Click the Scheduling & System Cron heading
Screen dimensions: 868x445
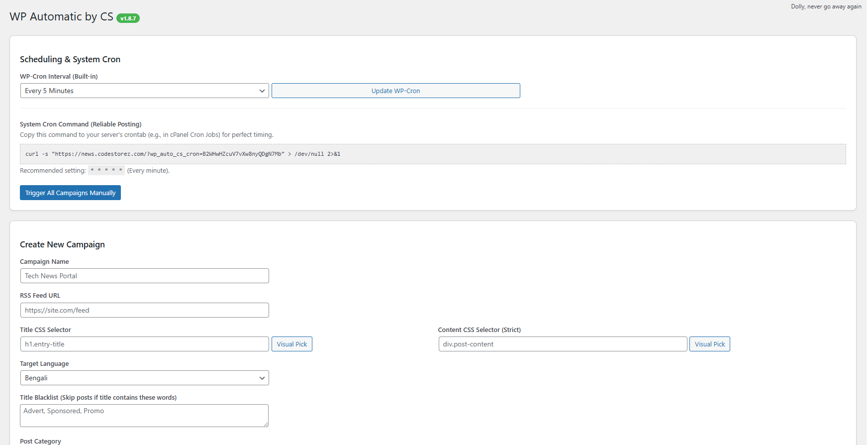click(70, 59)
